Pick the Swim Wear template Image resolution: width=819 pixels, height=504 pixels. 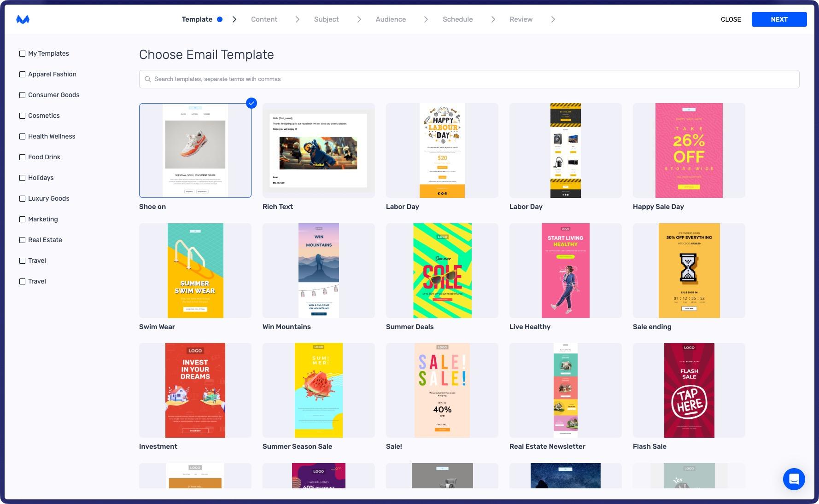click(195, 271)
